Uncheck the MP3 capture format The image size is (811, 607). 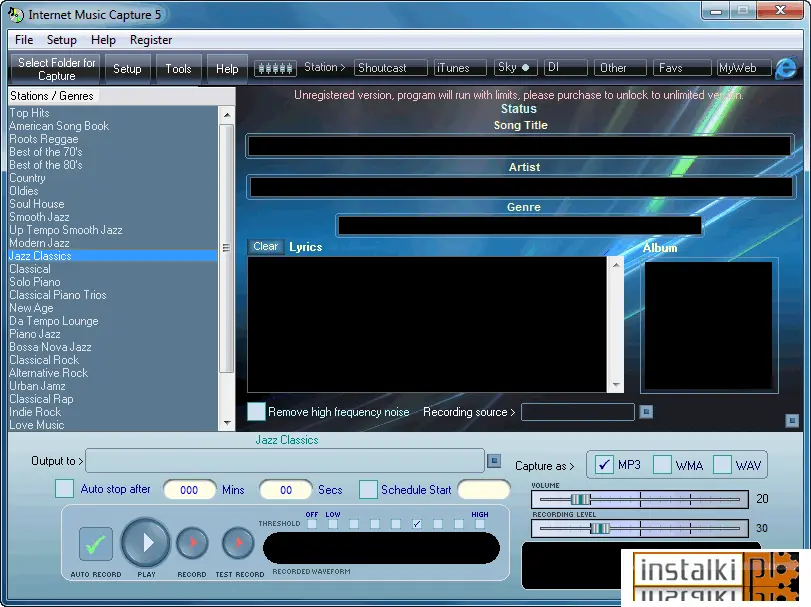click(604, 465)
